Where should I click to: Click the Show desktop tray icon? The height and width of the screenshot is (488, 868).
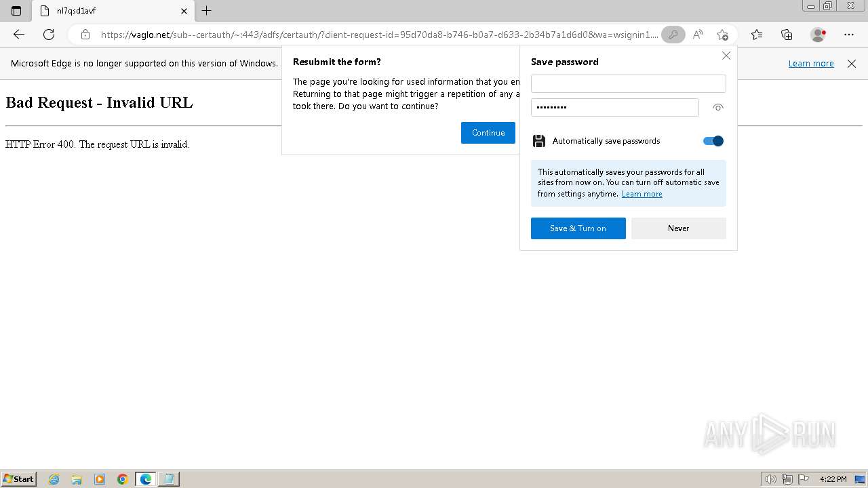click(x=859, y=479)
